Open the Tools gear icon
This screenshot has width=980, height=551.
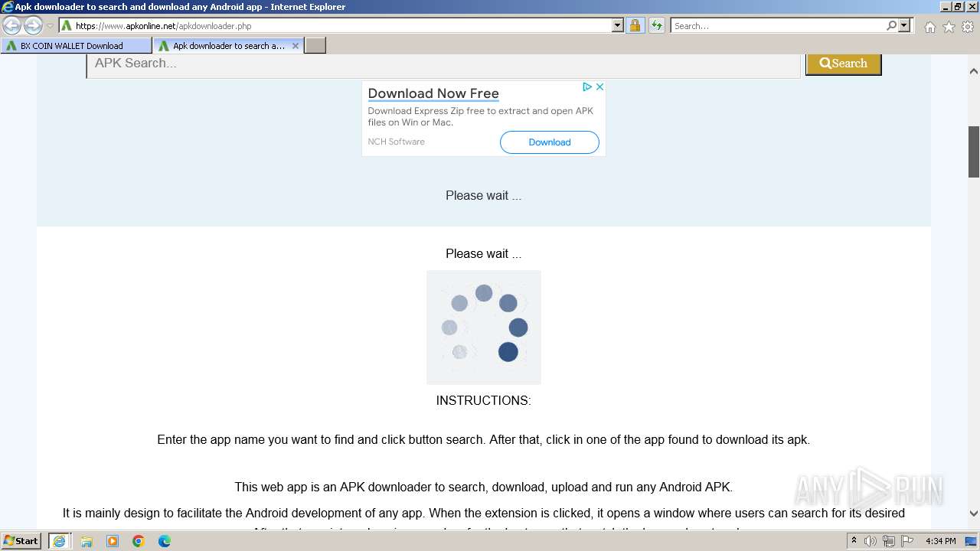[968, 27]
